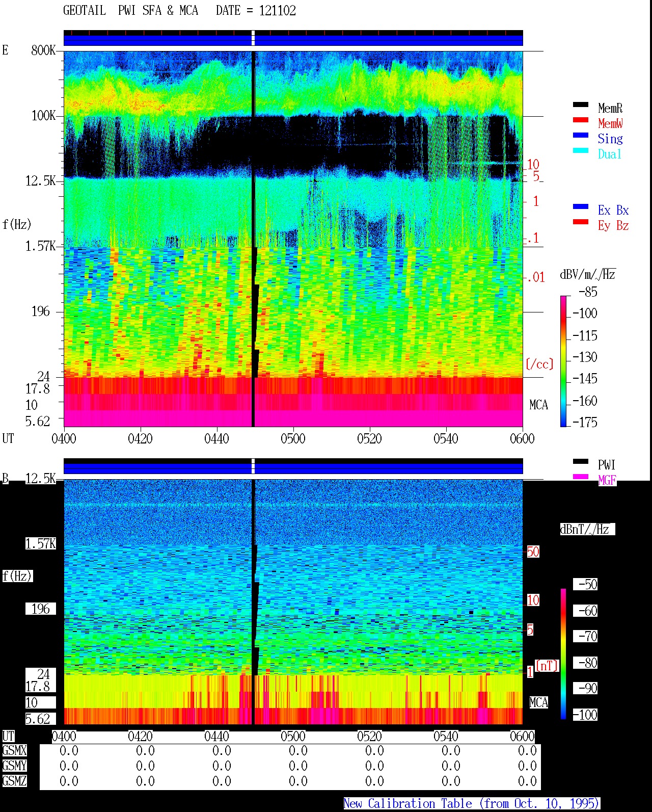The image size is (652, 812).
Task: Select the blue Sing legend swatch
Action: pos(581,135)
